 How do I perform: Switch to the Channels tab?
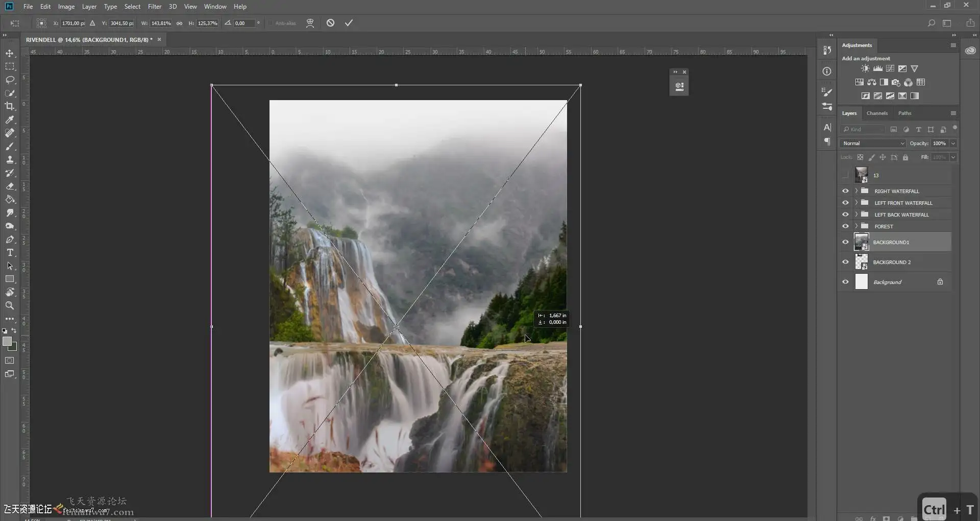877,113
